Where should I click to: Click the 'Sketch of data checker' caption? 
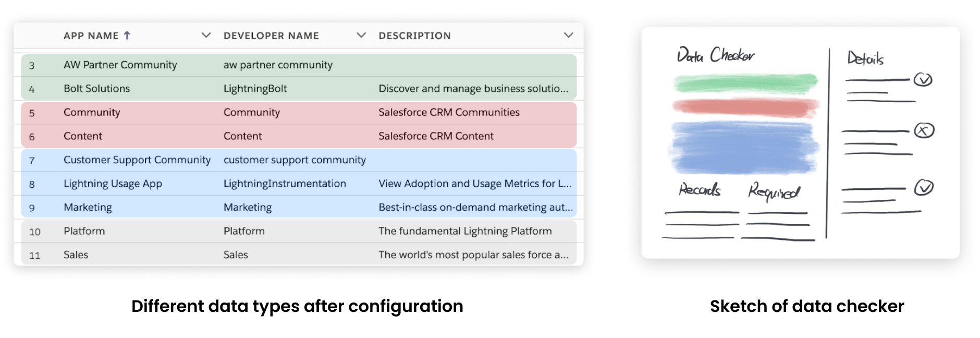click(807, 306)
